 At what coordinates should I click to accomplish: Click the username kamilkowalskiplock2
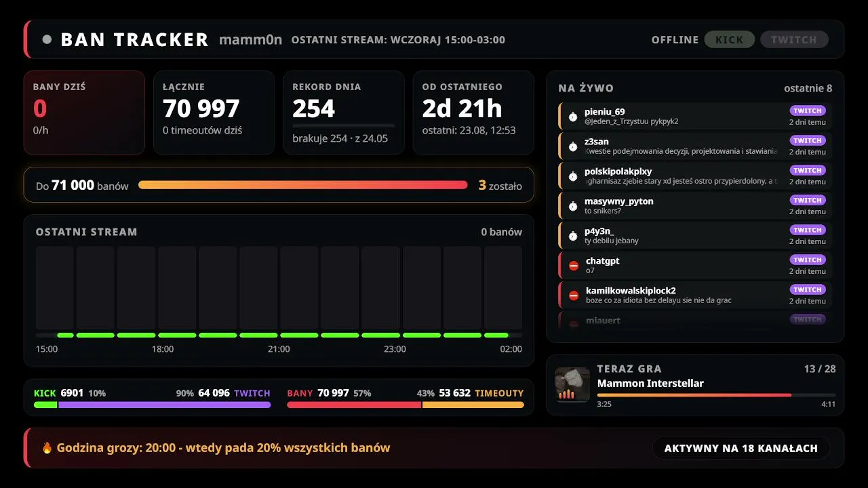(x=631, y=291)
